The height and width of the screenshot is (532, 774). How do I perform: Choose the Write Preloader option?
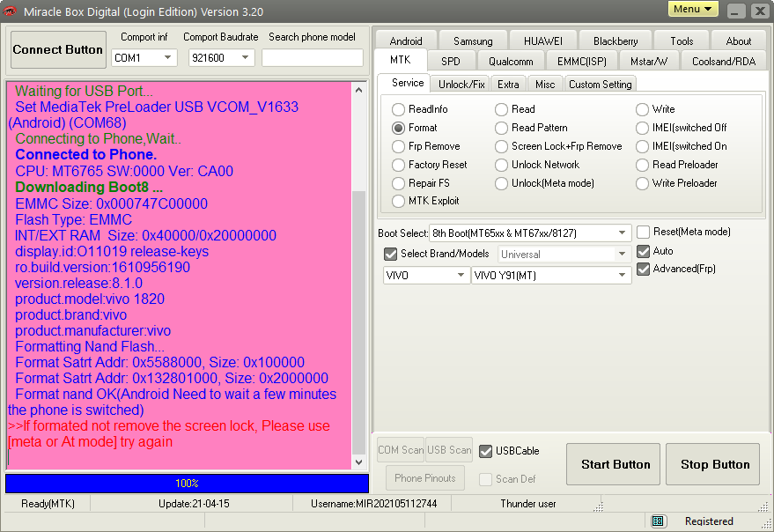677,183
